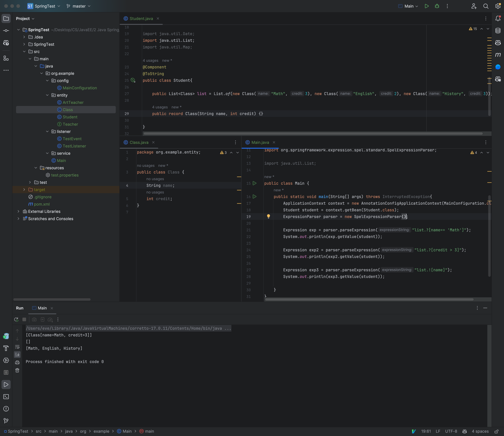Open IDE settings gear
This screenshot has width=504, height=436.
coord(498,6)
